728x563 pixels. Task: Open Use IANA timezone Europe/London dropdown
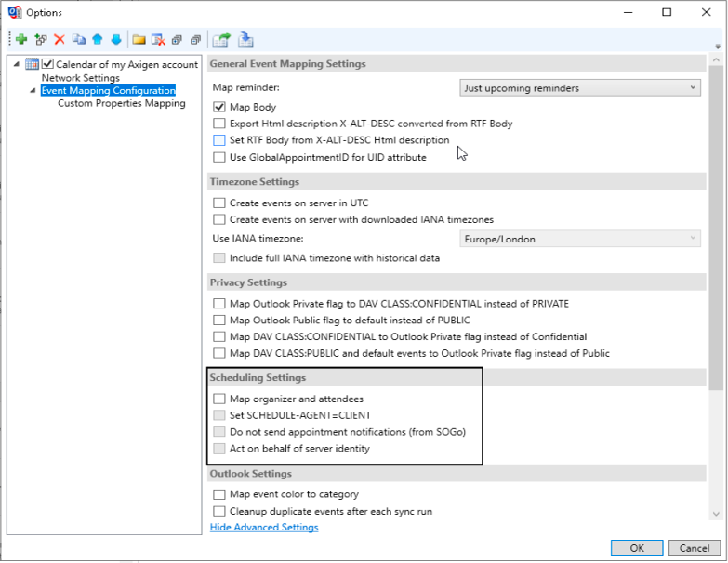point(580,239)
